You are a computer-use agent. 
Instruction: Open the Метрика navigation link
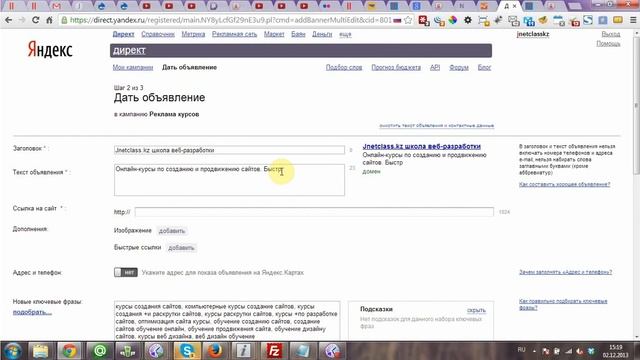point(193,34)
